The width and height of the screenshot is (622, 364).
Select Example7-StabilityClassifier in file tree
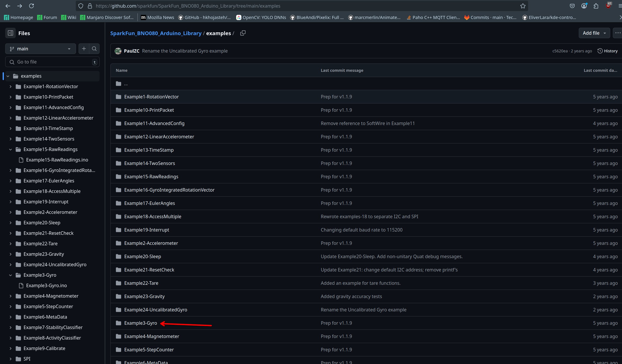click(x=53, y=328)
